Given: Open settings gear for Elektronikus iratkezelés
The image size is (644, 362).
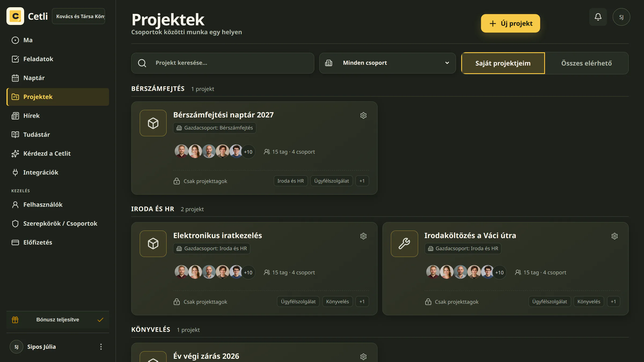Looking at the screenshot, I should pos(363,236).
